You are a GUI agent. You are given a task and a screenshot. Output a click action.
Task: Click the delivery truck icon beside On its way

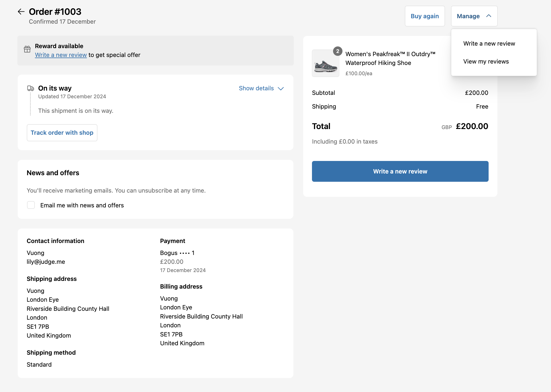coord(30,88)
